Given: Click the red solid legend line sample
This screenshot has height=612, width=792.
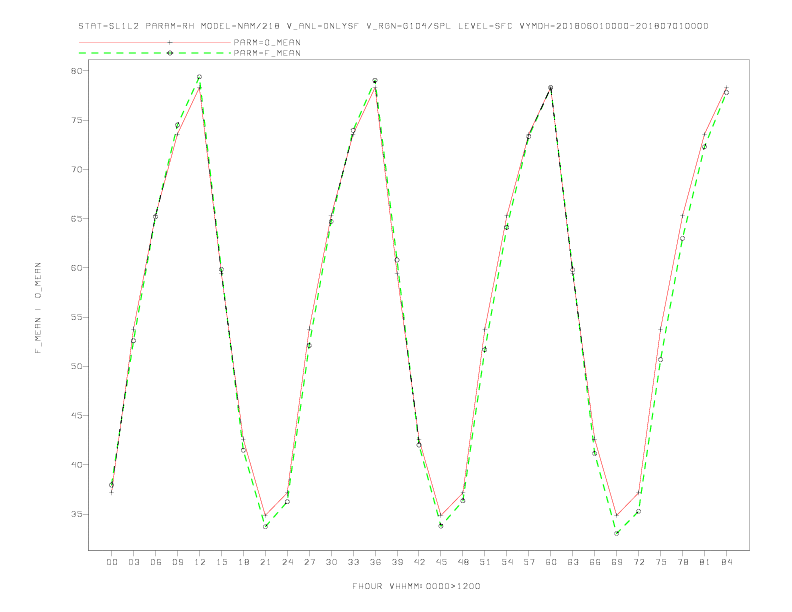Looking at the screenshot, I should pos(155,42).
